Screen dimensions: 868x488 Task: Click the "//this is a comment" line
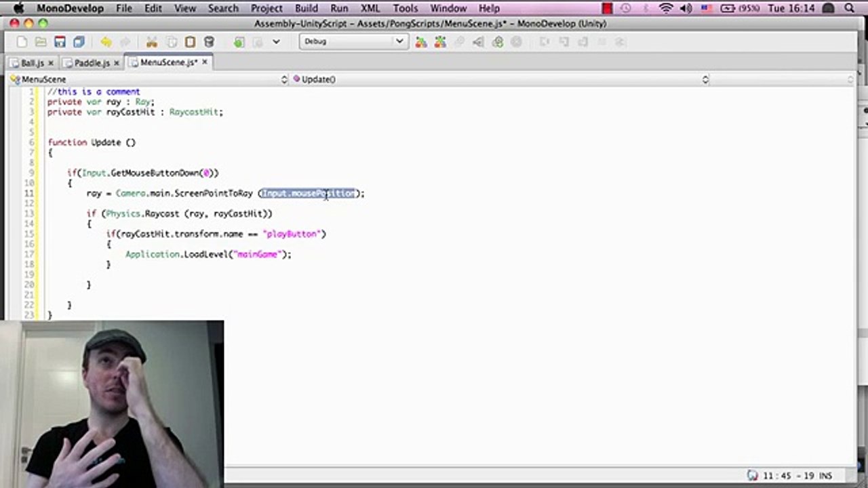pos(94,91)
